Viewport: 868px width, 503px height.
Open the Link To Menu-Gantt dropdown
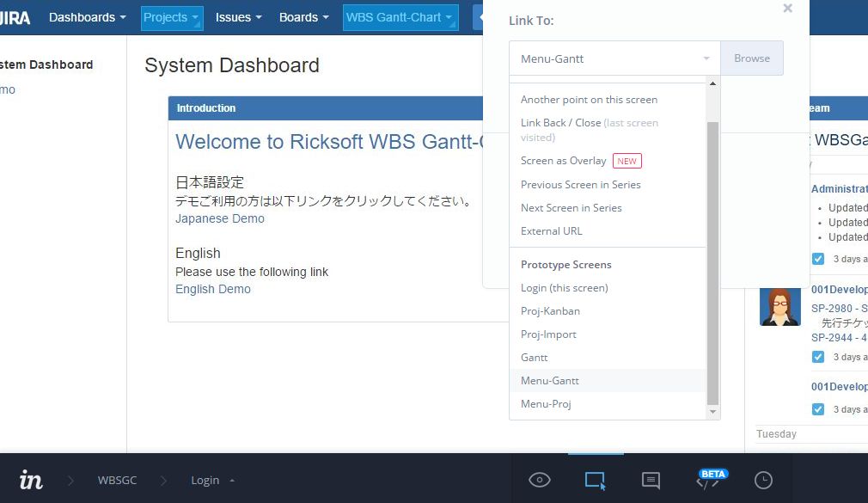(x=614, y=58)
